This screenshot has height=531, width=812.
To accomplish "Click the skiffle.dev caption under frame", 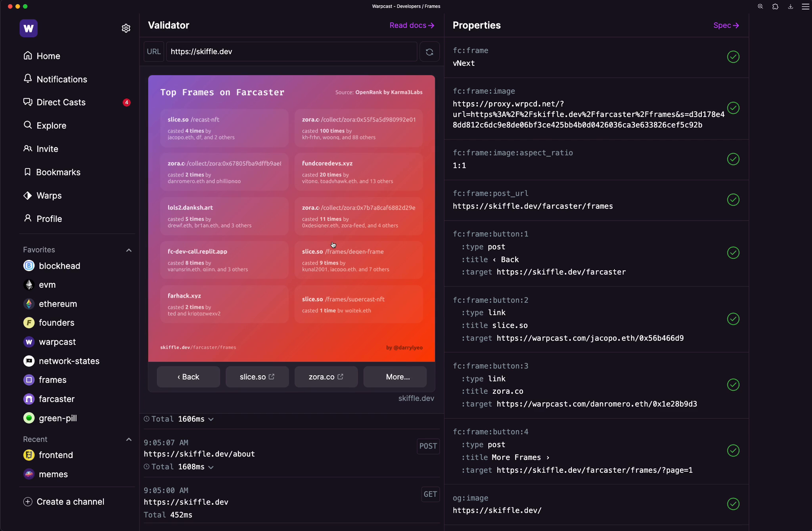I will pos(416,398).
